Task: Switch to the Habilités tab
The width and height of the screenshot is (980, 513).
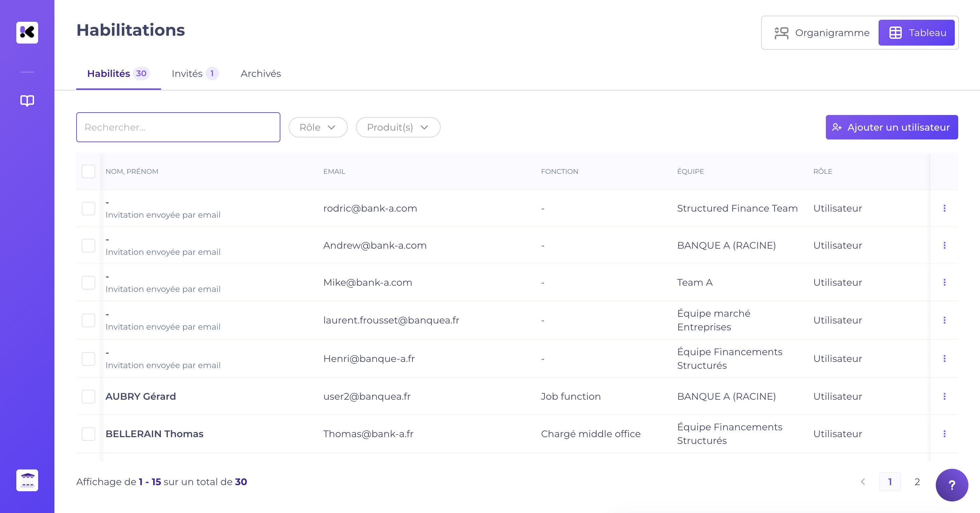Action: coord(118,74)
